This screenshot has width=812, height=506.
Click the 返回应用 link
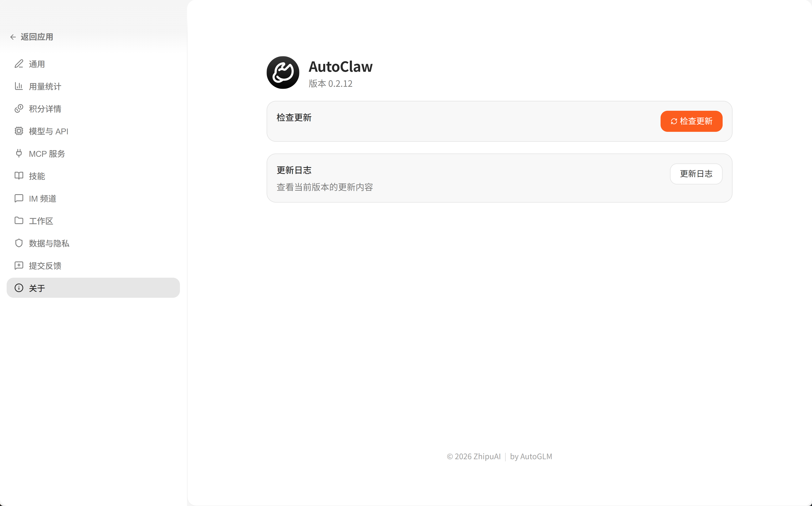pyautogui.click(x=37, y=37)
